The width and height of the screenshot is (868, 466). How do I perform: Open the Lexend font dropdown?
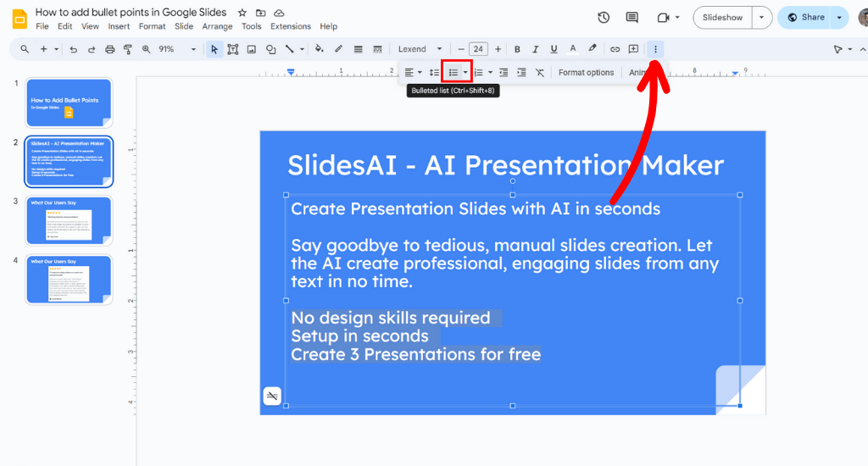tap(420, 49)
